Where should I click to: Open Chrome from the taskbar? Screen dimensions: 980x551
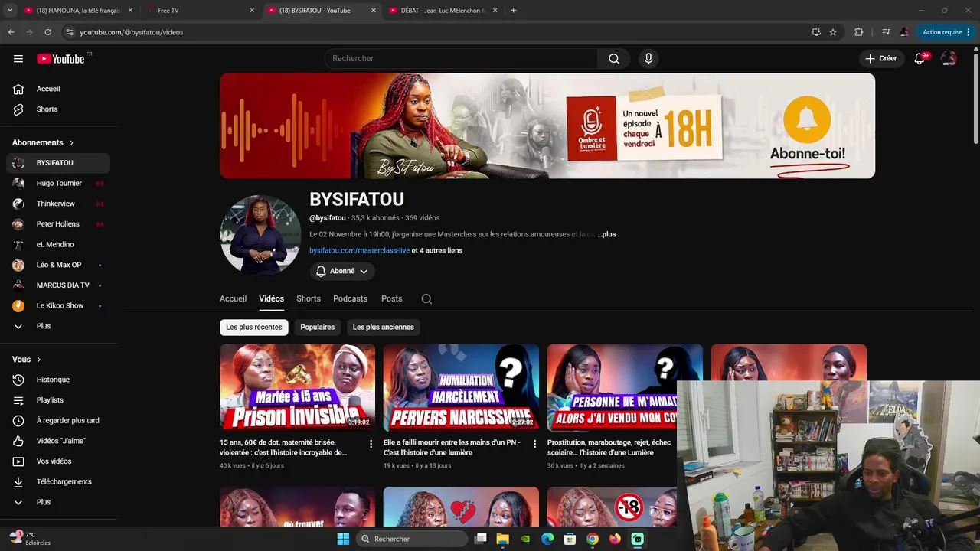click(x=593, y=539)
